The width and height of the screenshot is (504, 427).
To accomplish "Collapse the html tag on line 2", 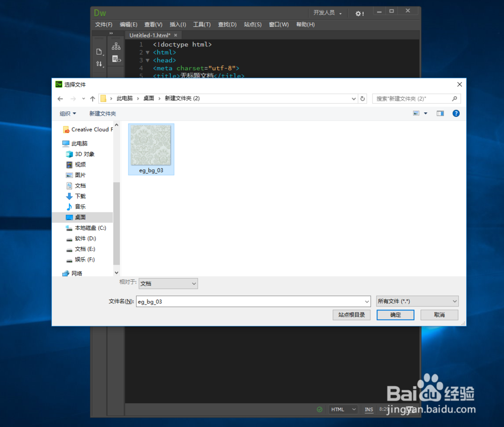I will pyautogui.click(x=148, y=52).
